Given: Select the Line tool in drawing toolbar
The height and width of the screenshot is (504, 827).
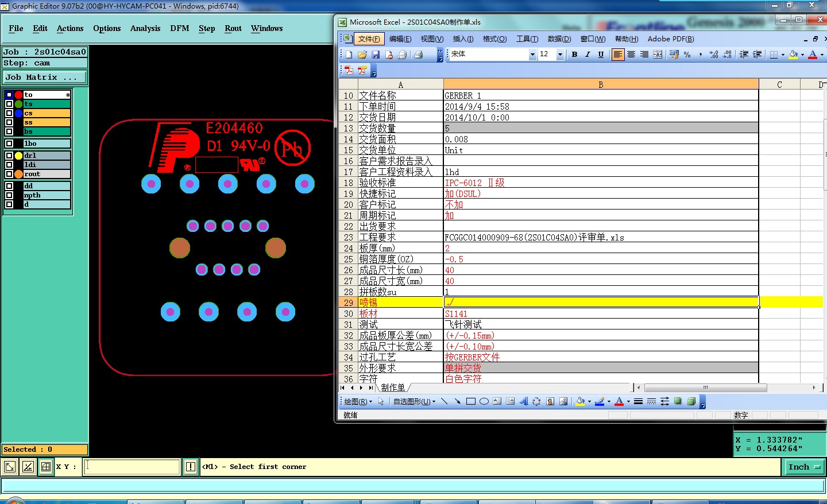Looking at the screenshot, I should [444, 402].
